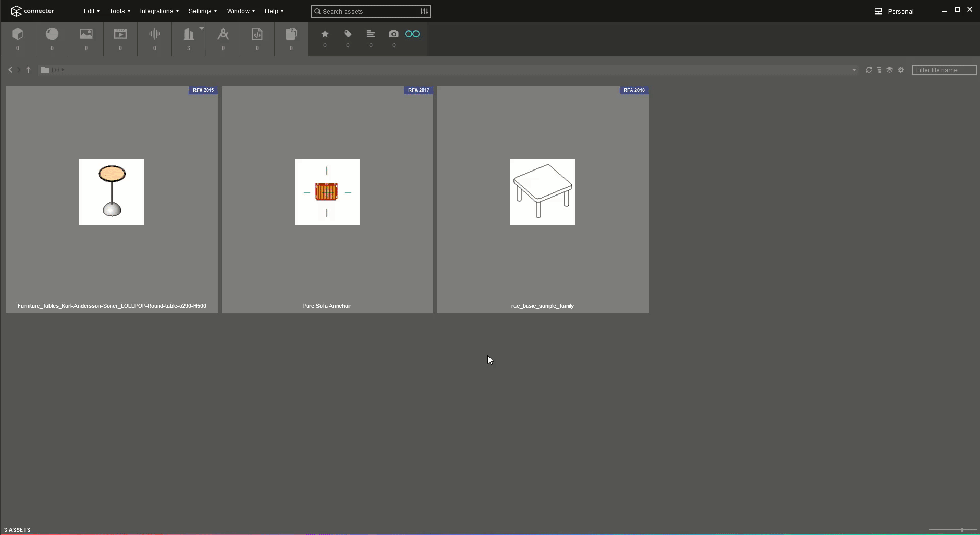
Task: Select the 3D models asset type icon
Action: [18, 34]
